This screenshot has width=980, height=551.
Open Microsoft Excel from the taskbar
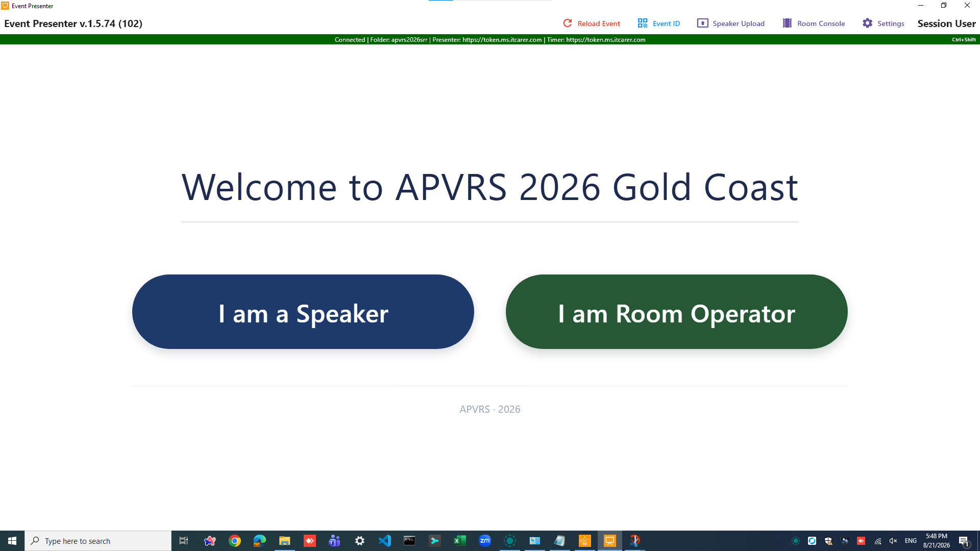coord(460,541)
